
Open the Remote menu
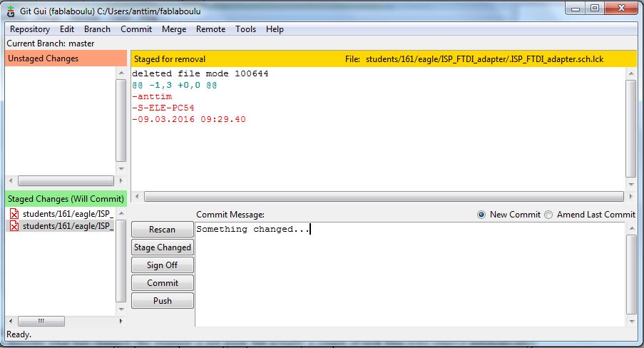210,29
